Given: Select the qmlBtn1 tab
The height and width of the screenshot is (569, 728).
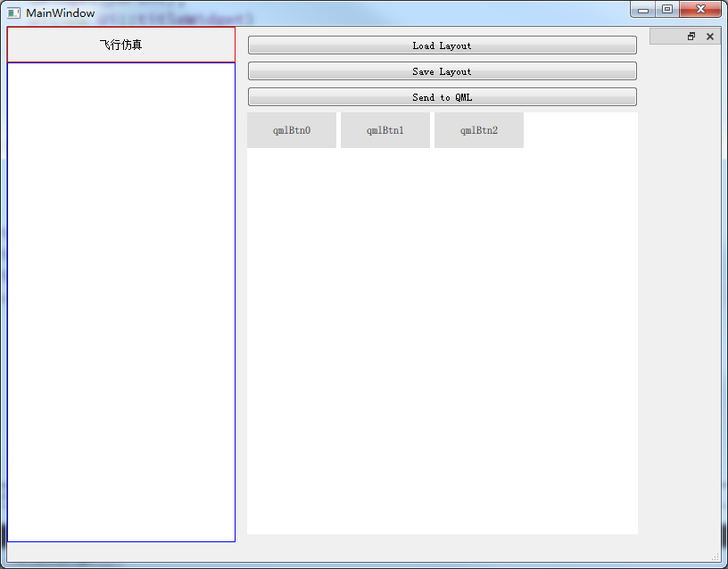Looking at the screenshot, I should click(x=385, y=129).
